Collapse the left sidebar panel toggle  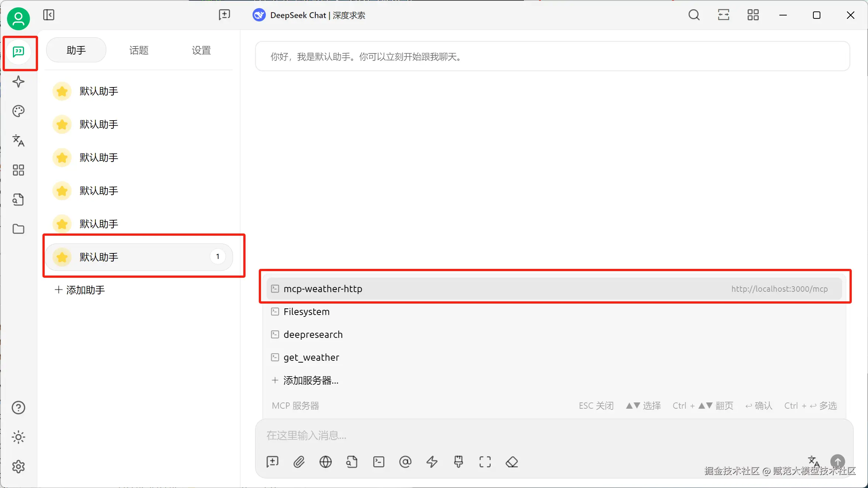[49, 15]
